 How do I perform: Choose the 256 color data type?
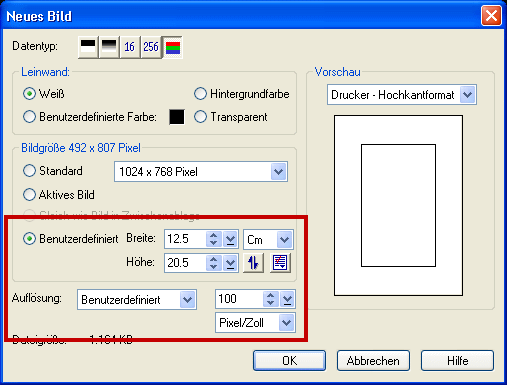click(x=151, y=47)
